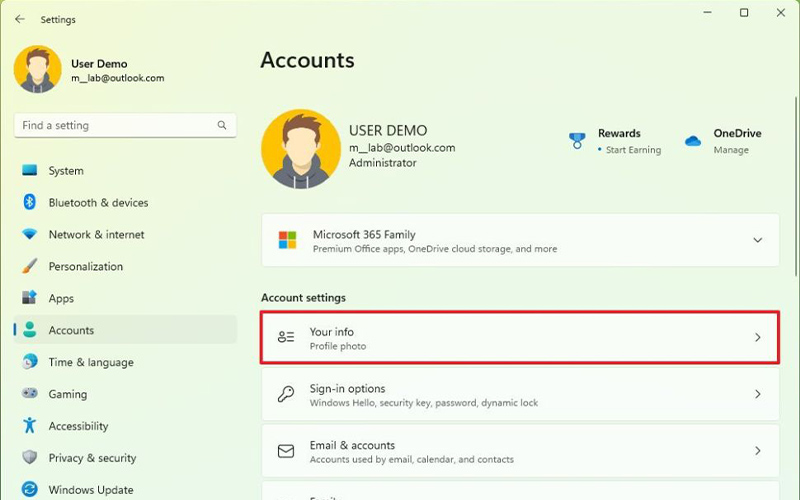Click the Accounts person icon in sidebar
800x500 pixels.
click(30, 330)
